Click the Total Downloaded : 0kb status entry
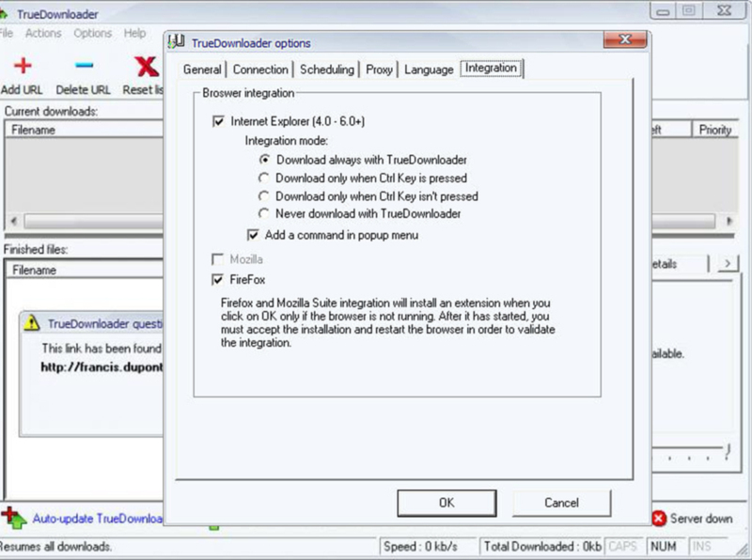 [x=542, y=547]
